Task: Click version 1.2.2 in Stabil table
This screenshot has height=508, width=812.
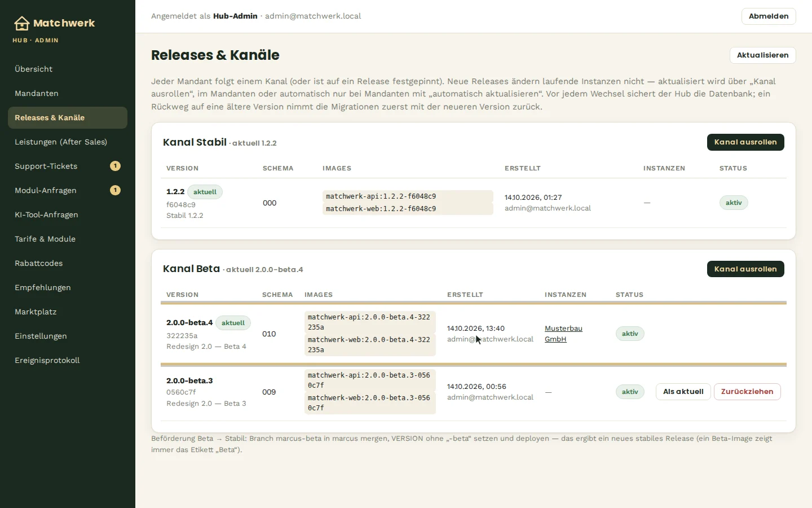Action: (175, 192)
